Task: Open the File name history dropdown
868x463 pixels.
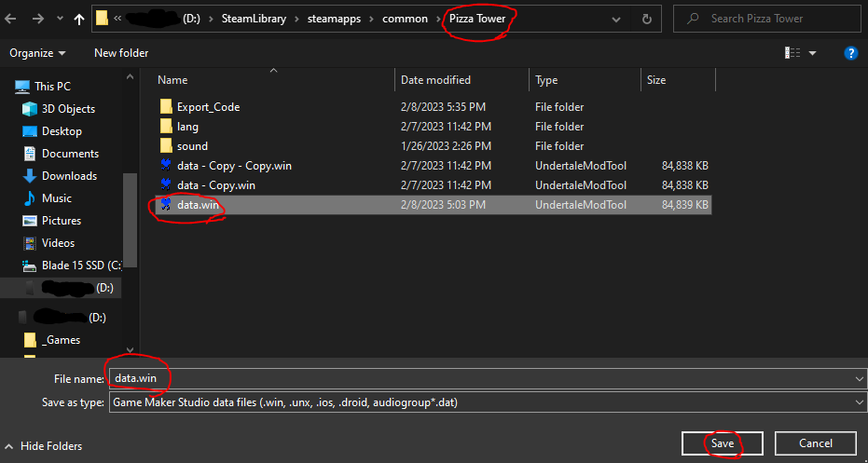Action: (x=858, y=378)
